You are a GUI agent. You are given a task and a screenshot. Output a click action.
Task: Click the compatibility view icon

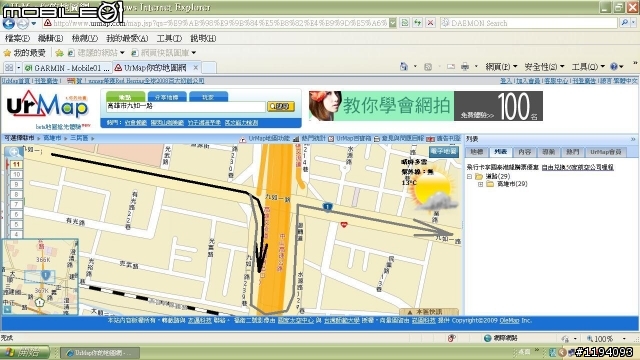(x=404, y=23)
